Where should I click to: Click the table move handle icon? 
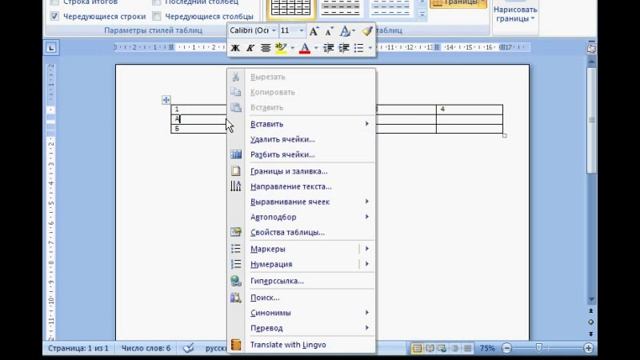pos(166,100)
